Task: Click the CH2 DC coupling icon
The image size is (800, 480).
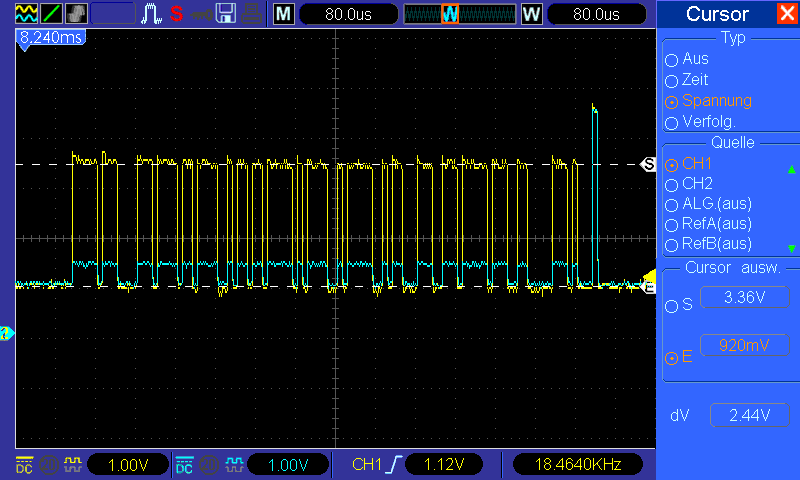Action: 184,465
